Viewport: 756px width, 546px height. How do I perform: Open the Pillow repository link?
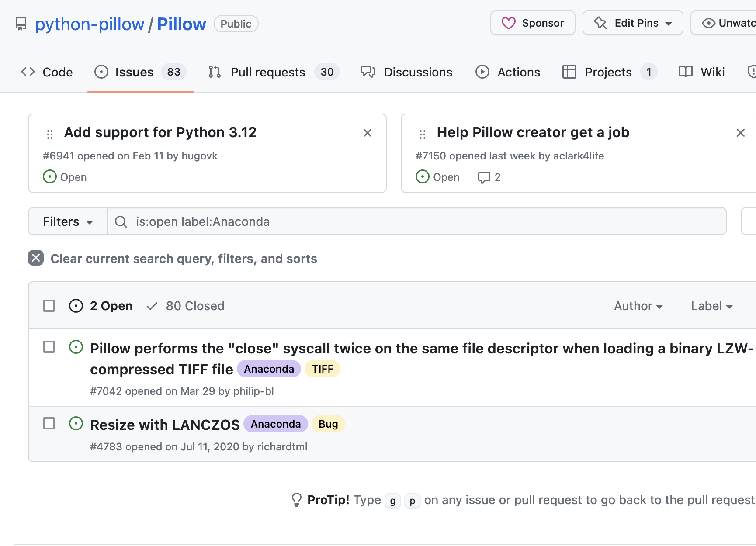click(x=181, y=24)
